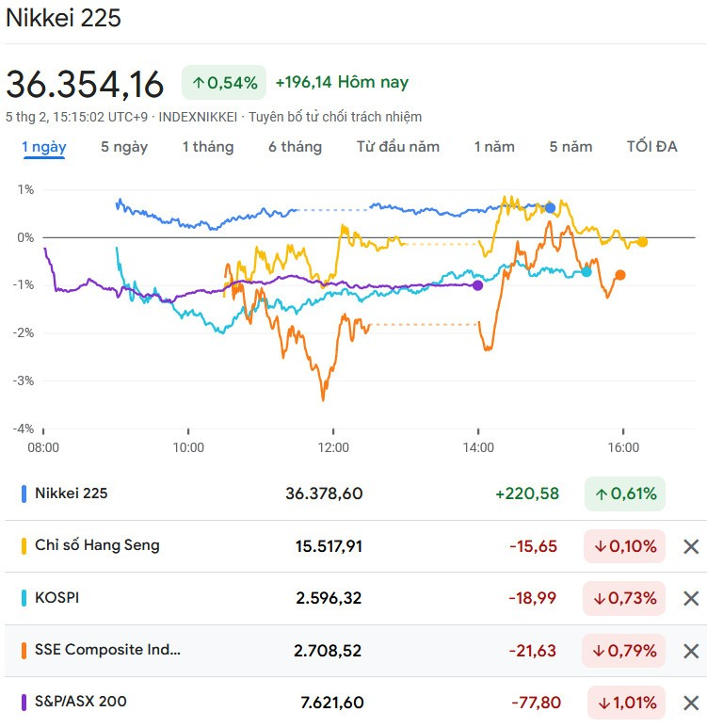Click the 5 thg 2, 15:15:02 UTC+9 timestamp
The image size is (707, 728).
pyautogui.click(x=76, y=117)
